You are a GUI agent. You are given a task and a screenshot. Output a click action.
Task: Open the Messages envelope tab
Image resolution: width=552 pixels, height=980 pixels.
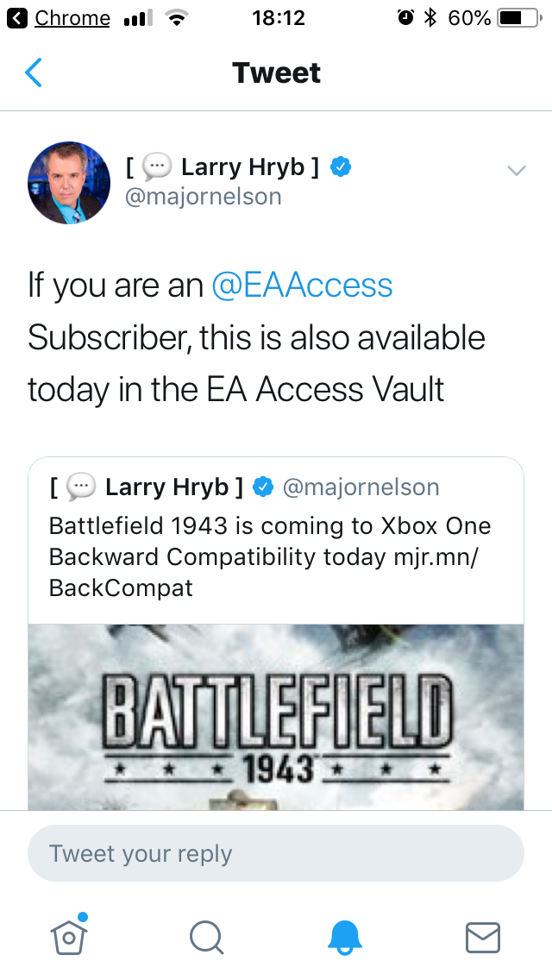[x=483, y=936]
